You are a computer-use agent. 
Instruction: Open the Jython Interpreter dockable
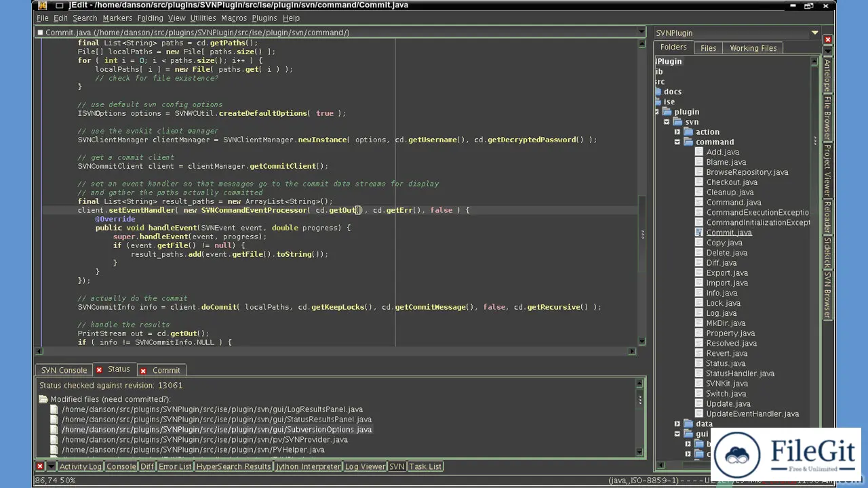[308, 466]
